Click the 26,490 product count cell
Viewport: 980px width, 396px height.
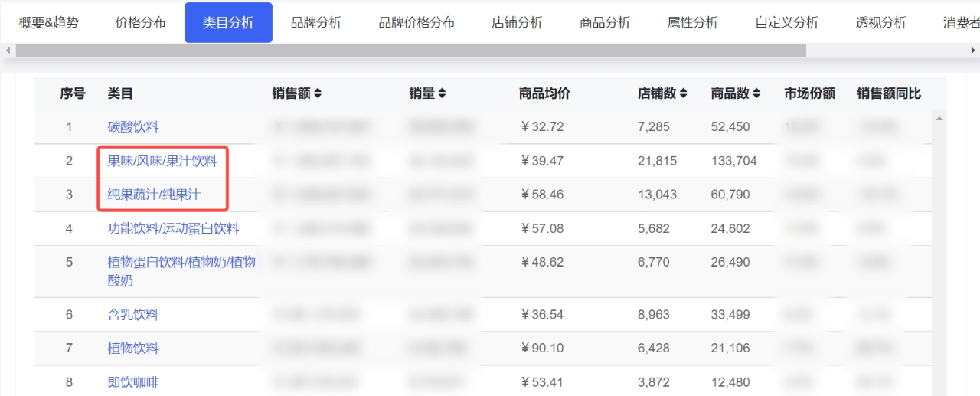730,262
